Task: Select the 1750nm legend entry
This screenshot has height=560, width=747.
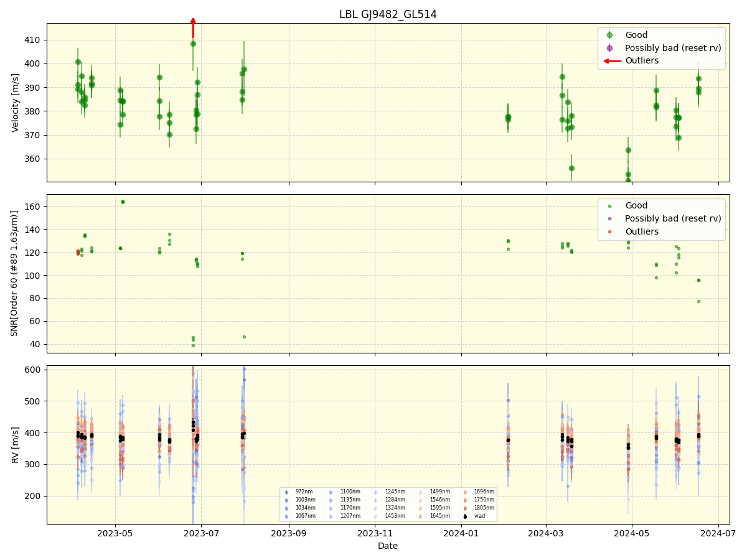Action: [479, 500]
